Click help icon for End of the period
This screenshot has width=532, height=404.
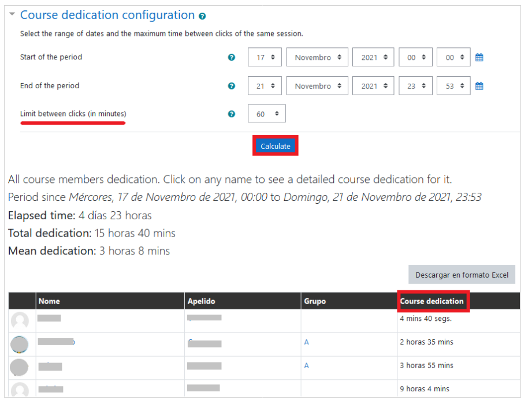pyautogui.click(x=232, y=86)
